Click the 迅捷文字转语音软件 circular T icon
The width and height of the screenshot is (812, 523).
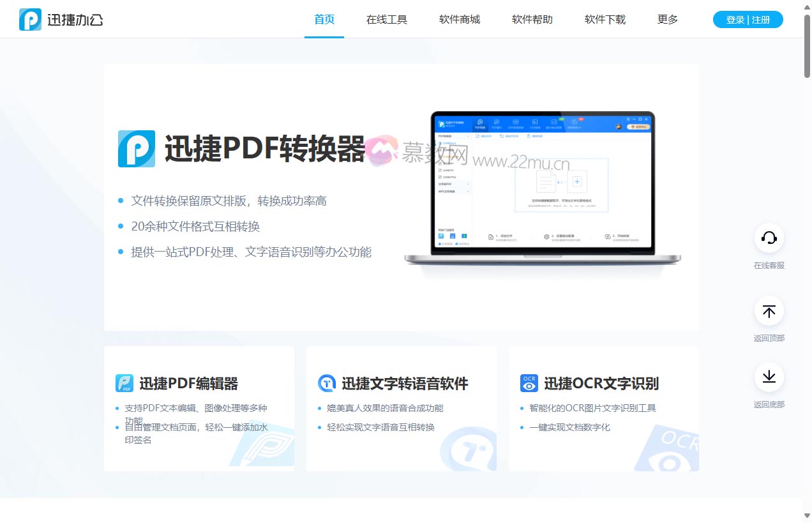pos(326,383)
